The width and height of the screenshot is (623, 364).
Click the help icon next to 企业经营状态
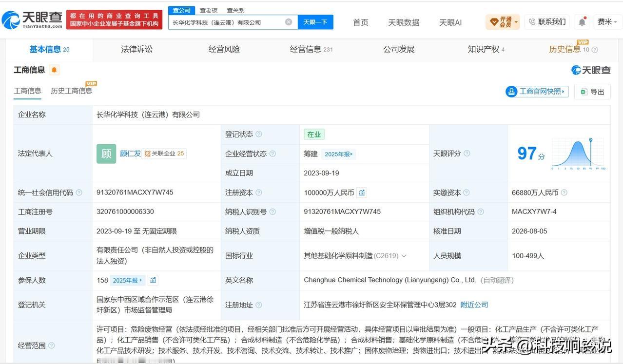273,153
